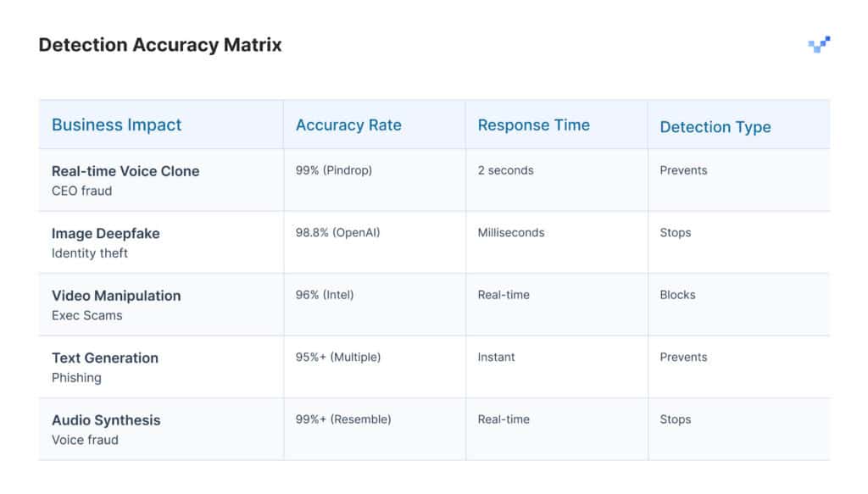Select the Video Manipulation row label
The image size is (868, 494).
coord(116,296)
